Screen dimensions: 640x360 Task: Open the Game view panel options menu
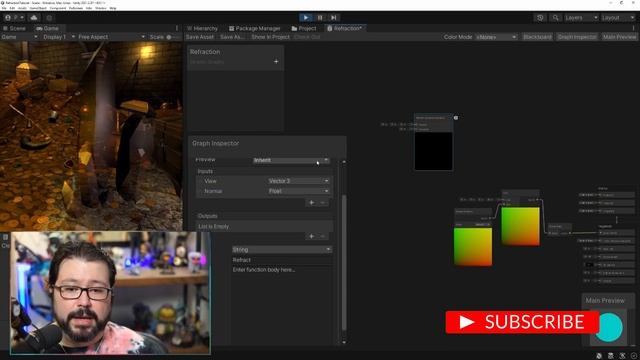click(177, 28)
